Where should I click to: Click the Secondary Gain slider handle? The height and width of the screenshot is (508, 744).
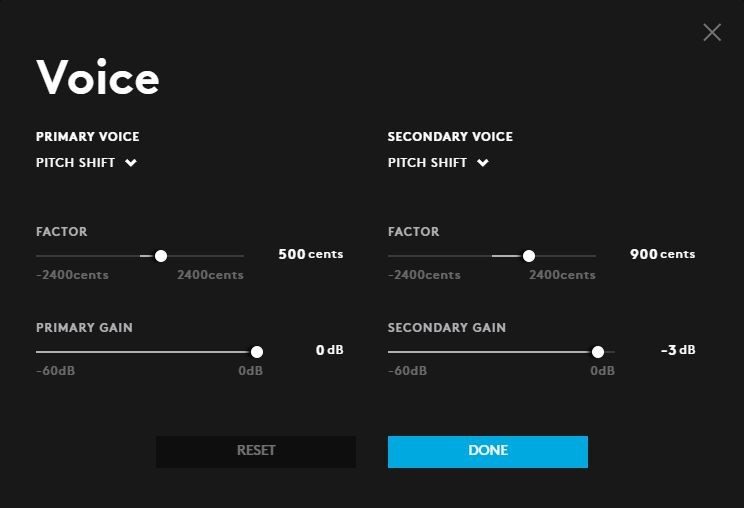(598, 352)
